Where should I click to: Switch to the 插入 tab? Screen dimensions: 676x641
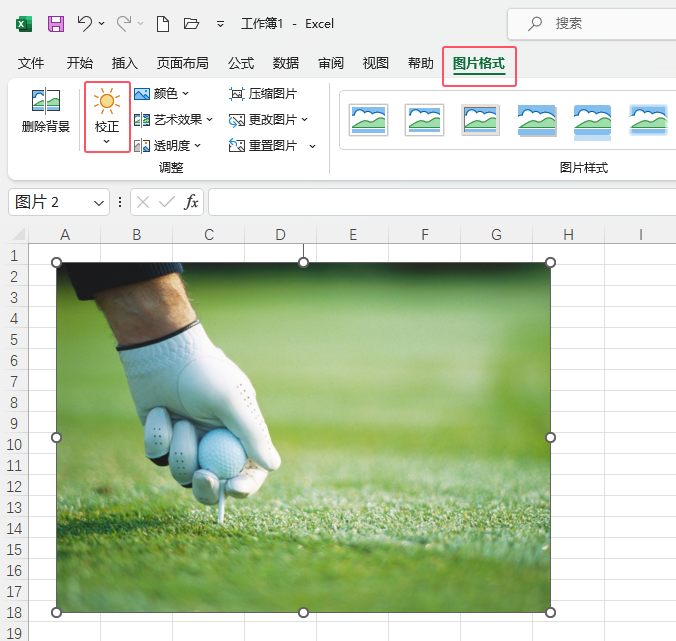click(x=125, y=63)
